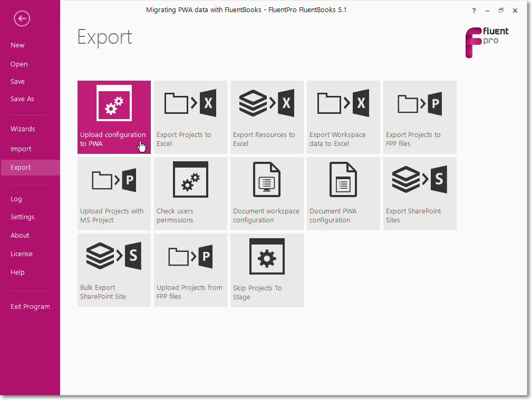Select New in the sidebar
532x400 pixels.
[17, 45]
